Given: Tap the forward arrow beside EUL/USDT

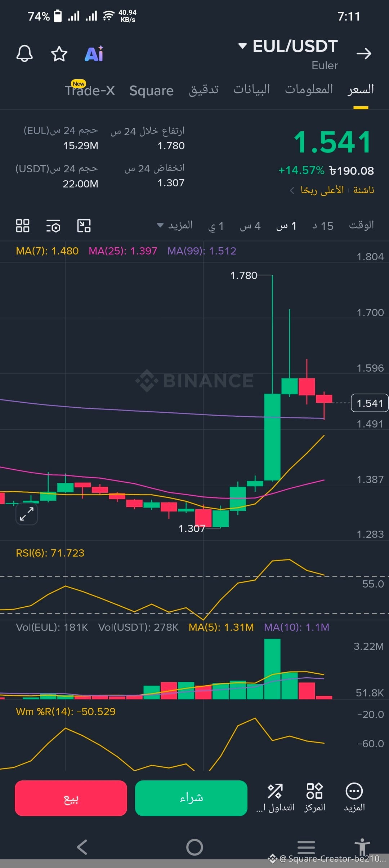Looking at the screenshot, I should (364, 53).
